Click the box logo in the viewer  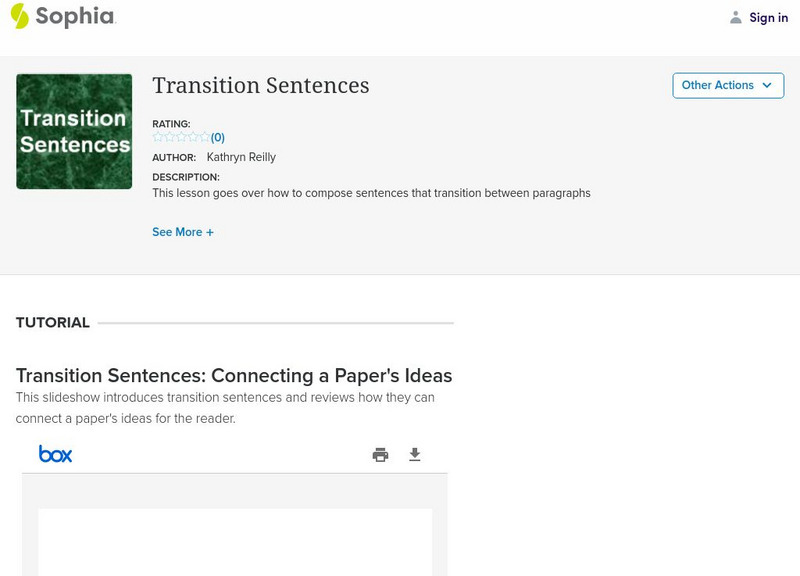pyautogui.click(x=56, y=454)
